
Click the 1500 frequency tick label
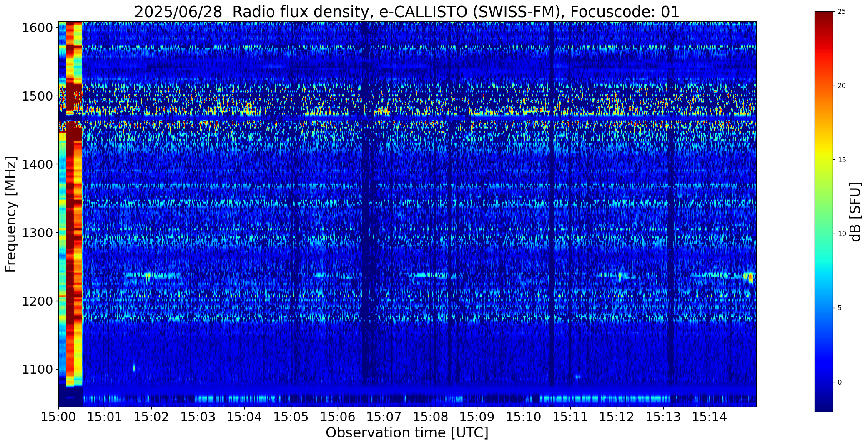38,96
